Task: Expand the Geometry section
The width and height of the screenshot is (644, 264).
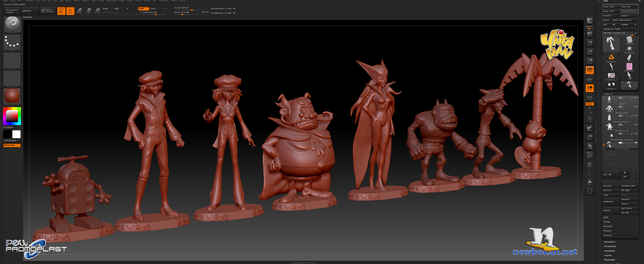Action: point(610,242)
